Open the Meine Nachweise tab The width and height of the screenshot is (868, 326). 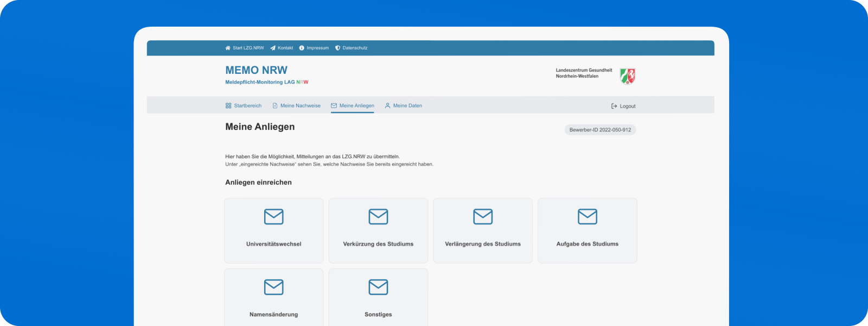coord(296,105)
